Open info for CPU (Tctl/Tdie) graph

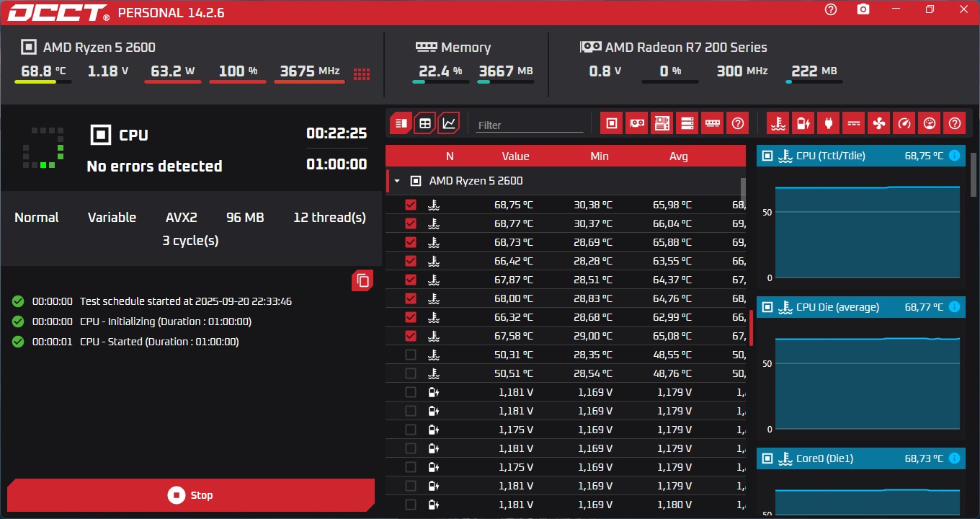click(955, 156)
